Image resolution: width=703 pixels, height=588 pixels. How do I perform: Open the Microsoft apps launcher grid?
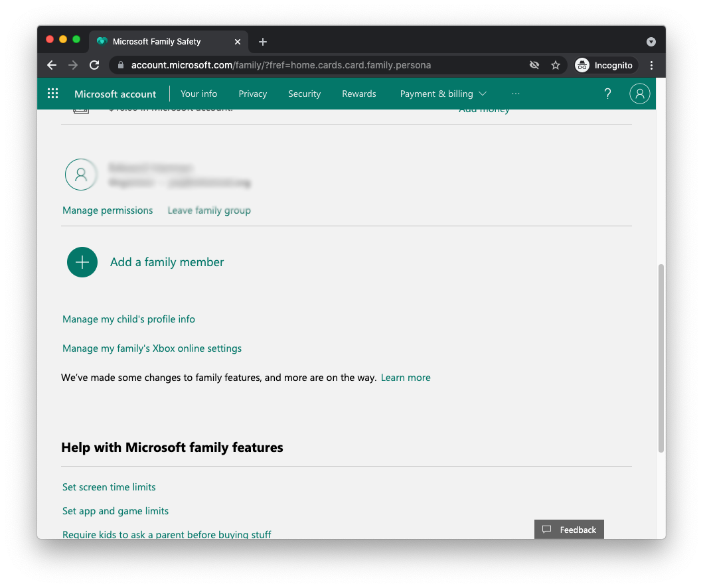52,94
